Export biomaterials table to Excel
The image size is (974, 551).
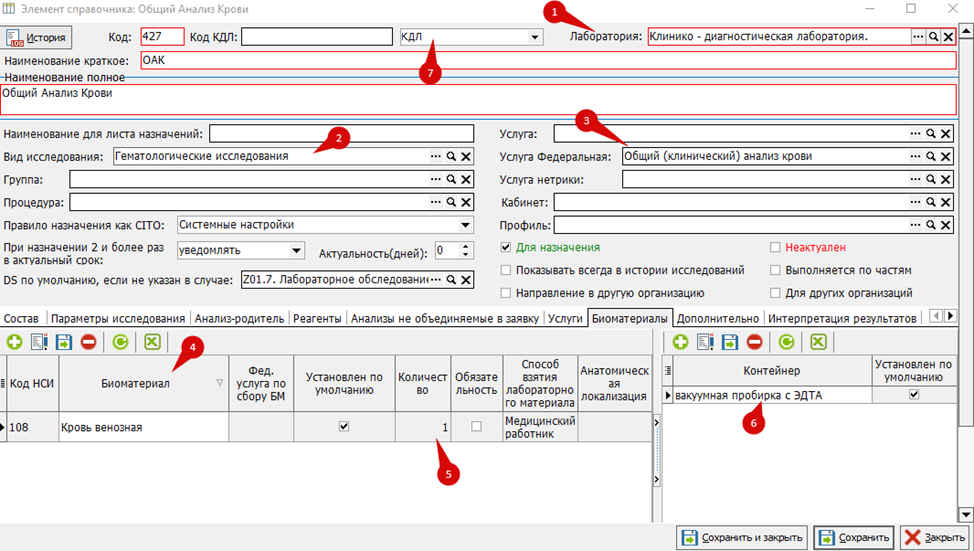coord(153,342)
